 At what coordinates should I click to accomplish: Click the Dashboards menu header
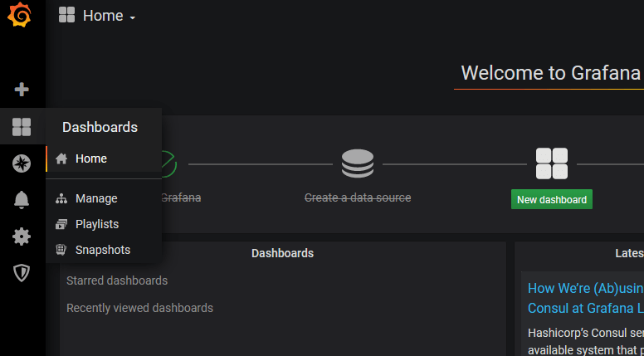pos(100,127)
